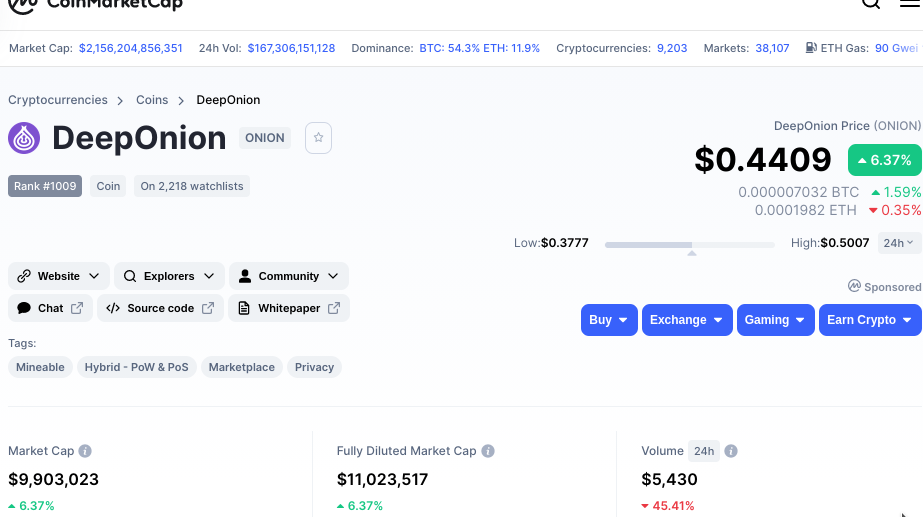Screen dimensions: 923x517
Task: Click On 2,218 watchlists badge
Action: pyautogui.click(x=192, y=186)
